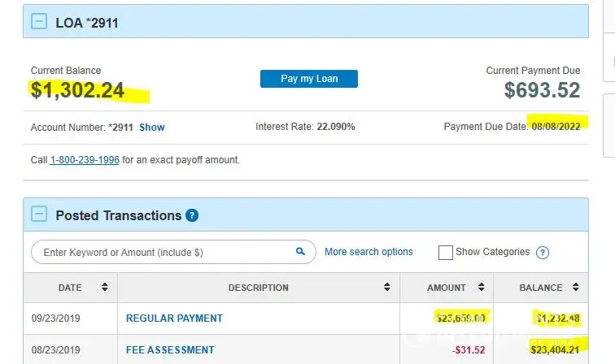Open Posted Transactions help icon
The width and height of the screenshot is (615, 364).
pos(192,216)
